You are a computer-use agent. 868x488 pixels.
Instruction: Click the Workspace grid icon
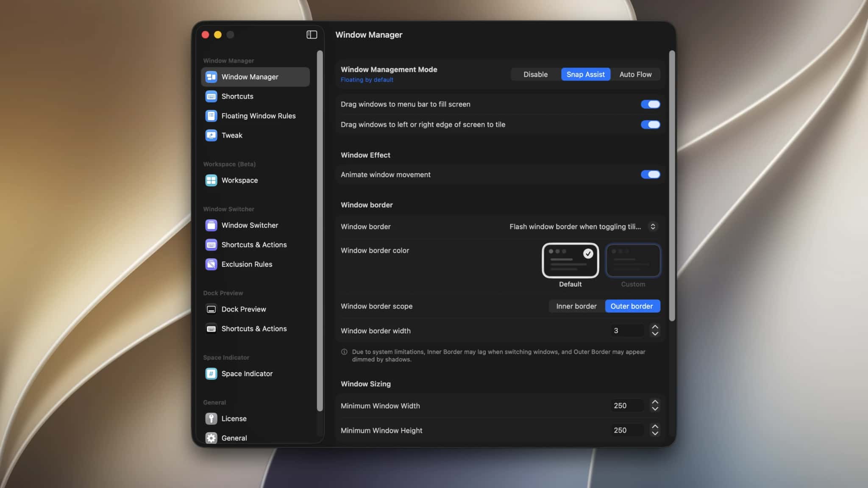(x=211, y=180)
